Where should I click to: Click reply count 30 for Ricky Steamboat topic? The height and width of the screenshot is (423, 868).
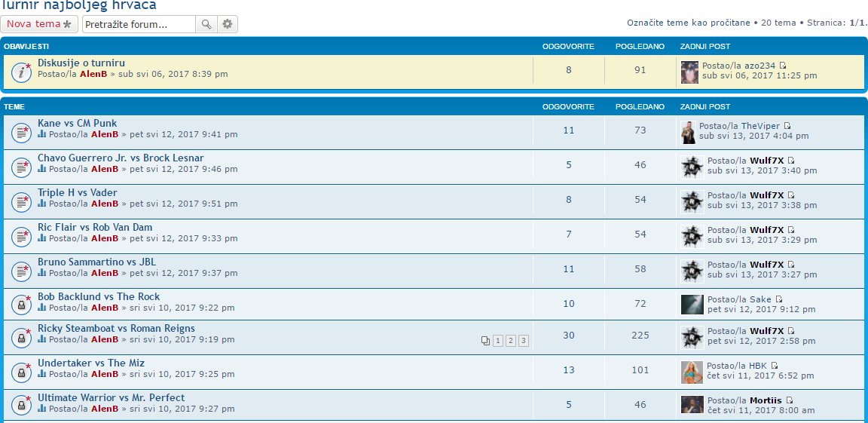click(569, 336)
